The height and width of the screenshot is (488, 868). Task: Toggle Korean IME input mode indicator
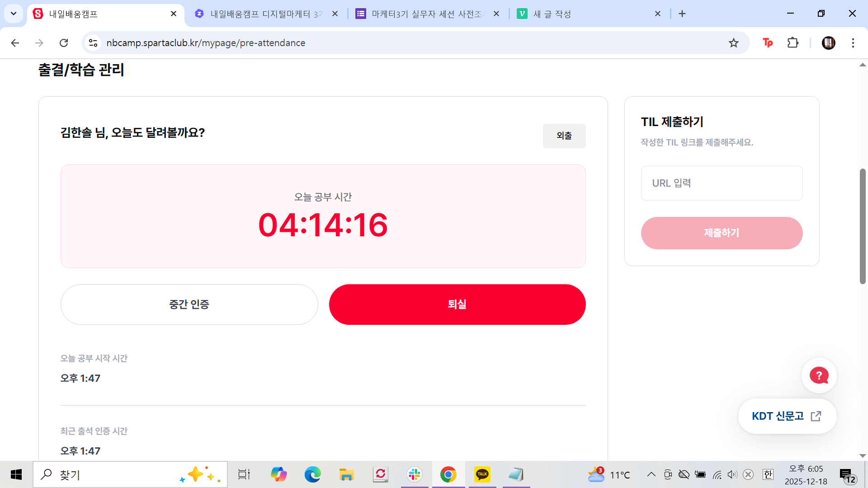(x=768, y=474)
